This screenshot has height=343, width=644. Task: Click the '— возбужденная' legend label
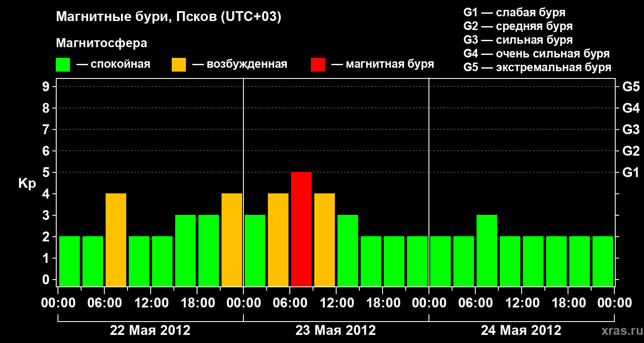[240, 65]
